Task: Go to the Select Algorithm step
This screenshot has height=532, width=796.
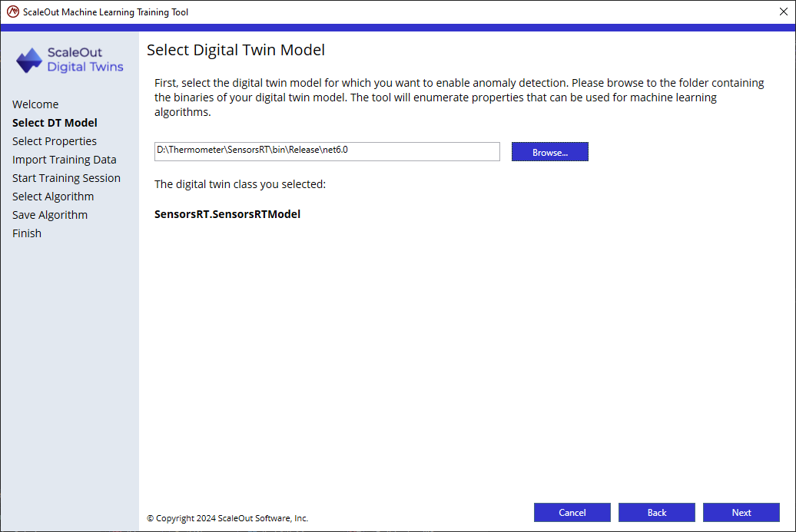Action: tap(53, 197)
